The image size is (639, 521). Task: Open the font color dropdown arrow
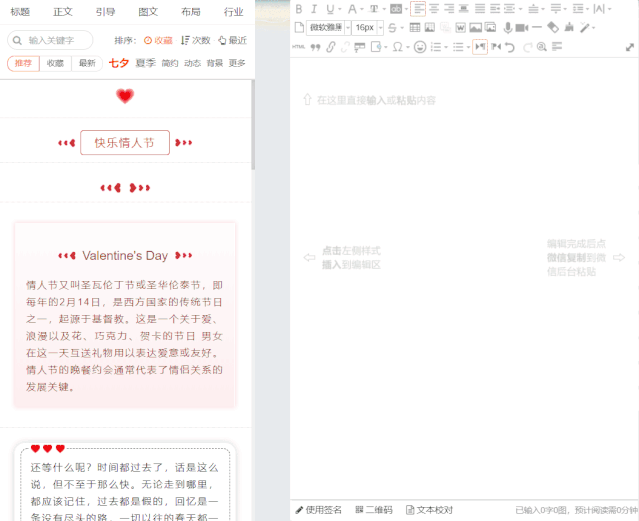(361, 9)
